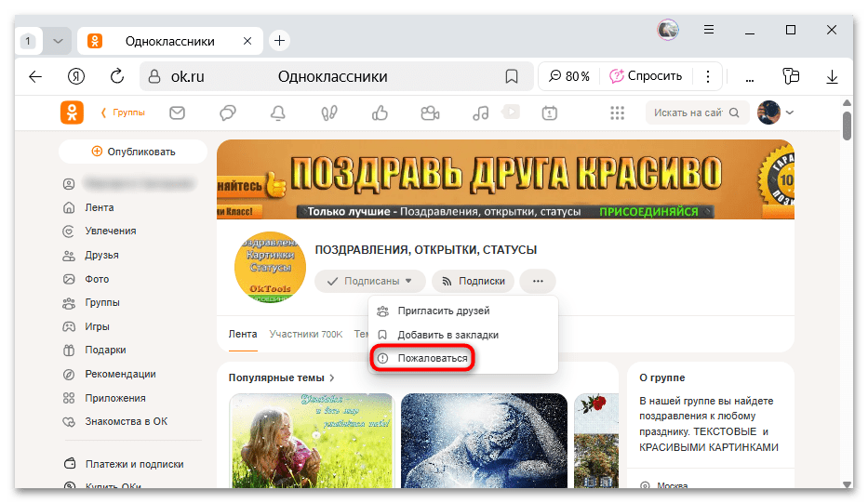Viewport: 868px width, 503px height.
Task: Open Фото in the sidebar
Action: [x=86, y=280]
